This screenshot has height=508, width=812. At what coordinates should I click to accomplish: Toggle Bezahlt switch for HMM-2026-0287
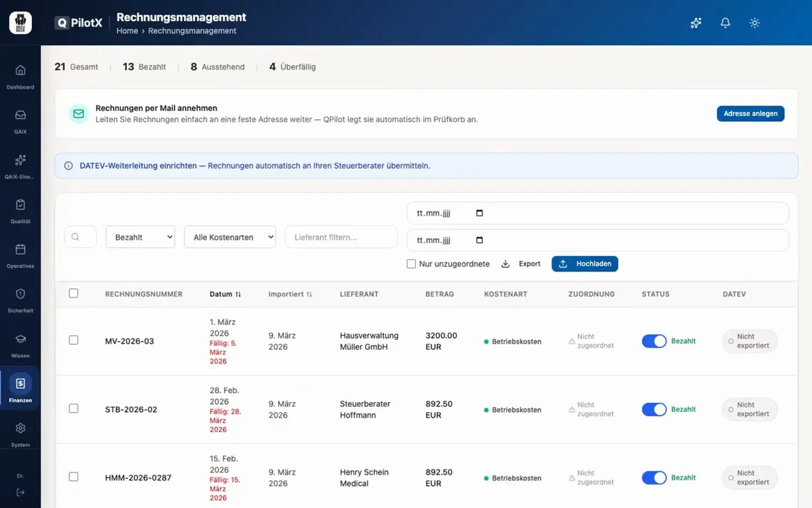(x=654, y=478)
